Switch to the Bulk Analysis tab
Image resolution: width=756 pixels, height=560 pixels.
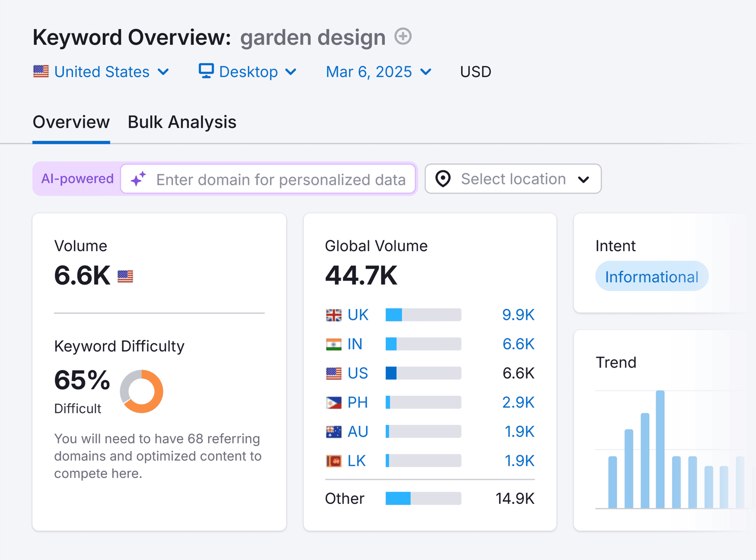pos(182,122)
